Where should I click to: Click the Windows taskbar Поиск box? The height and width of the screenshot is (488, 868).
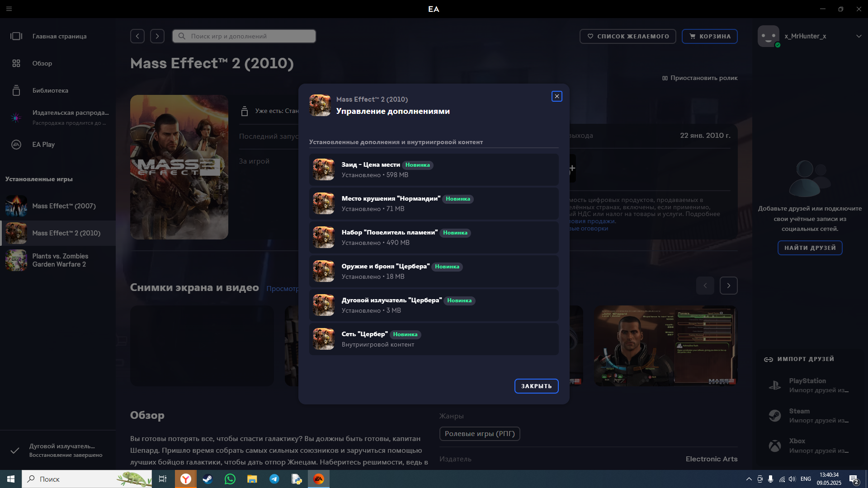pos(87,479)
